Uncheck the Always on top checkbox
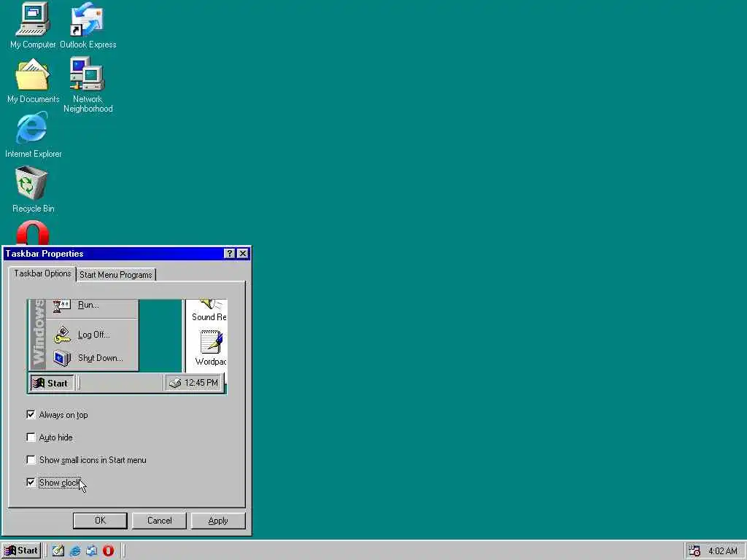This screenshot has width=747, height=560. (31, 415)
